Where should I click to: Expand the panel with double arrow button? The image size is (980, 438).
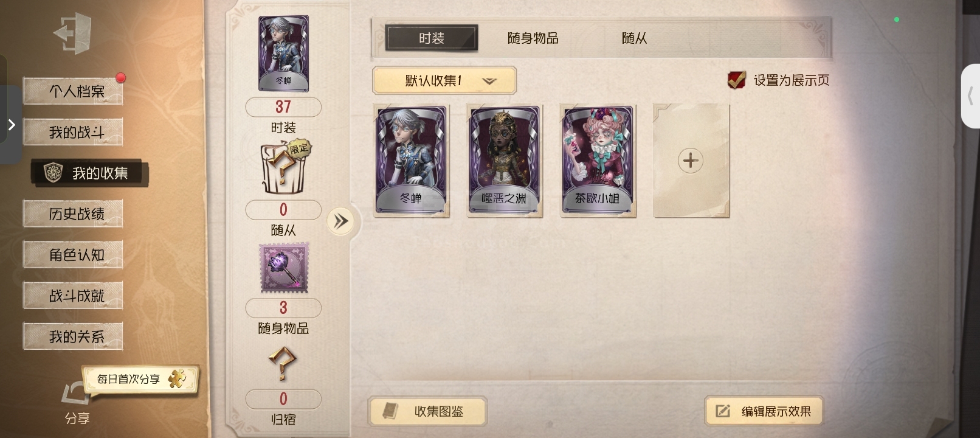340,221
